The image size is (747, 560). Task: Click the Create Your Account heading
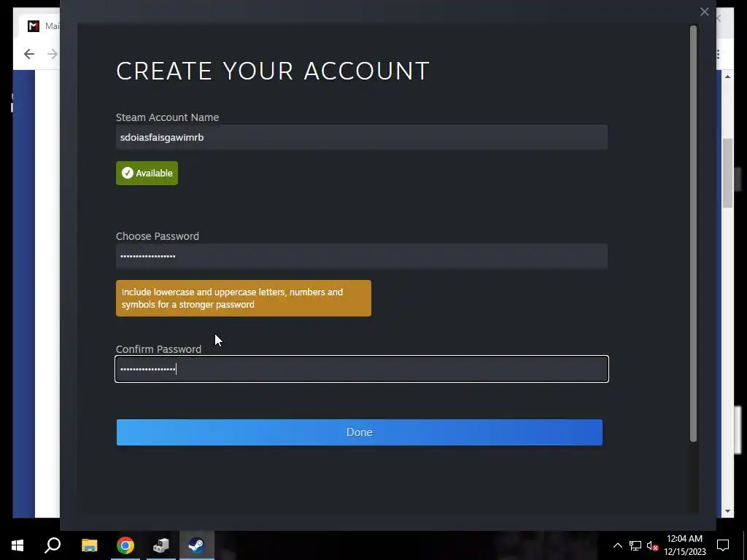coord(273,71)
